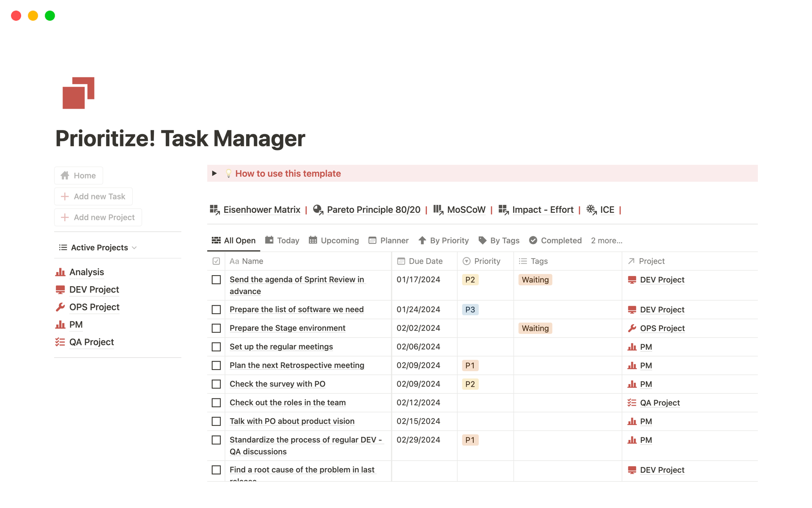
Task: Select the Home icon in the sidebar
Action: pyautogui.click(x=65, y=175)
